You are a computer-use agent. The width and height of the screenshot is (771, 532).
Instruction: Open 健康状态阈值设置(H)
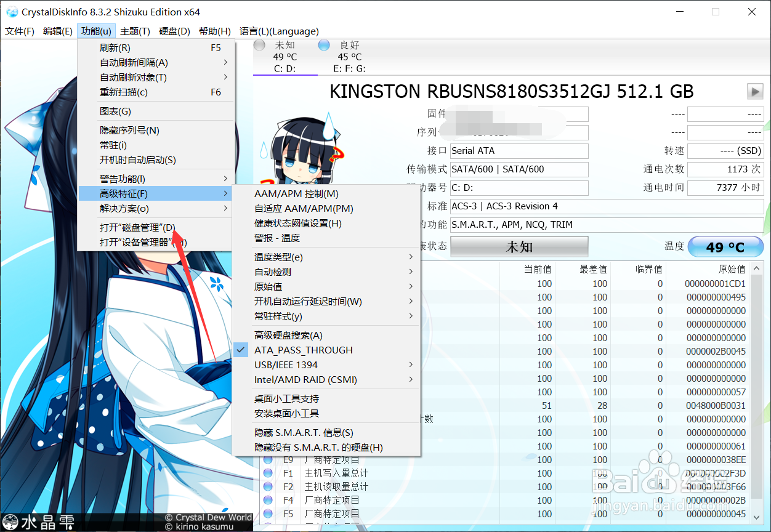326,224
